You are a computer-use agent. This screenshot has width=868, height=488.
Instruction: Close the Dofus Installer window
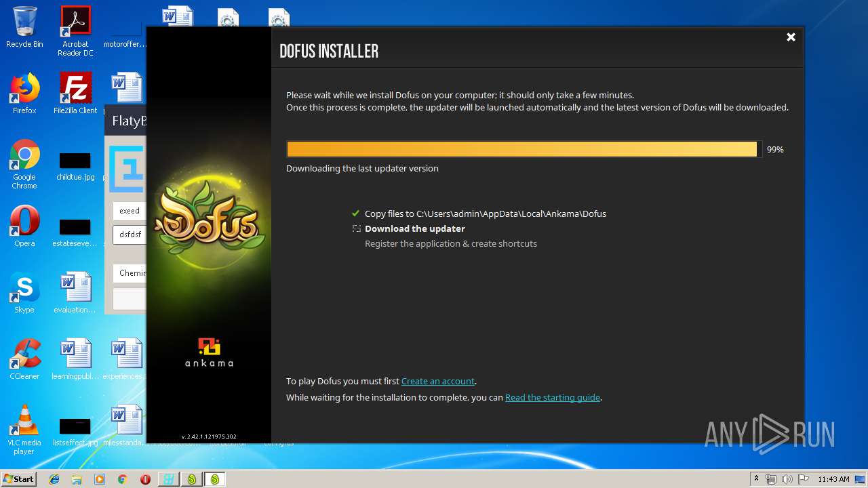click(x=791, y=37)
